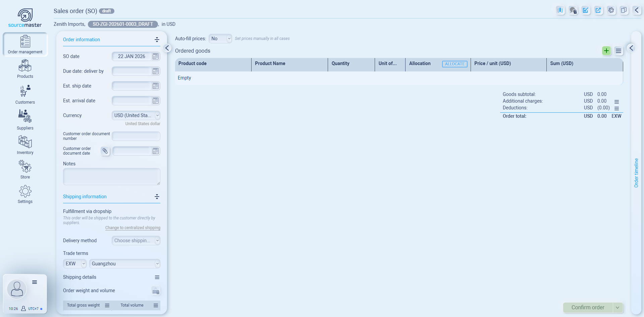This screenshot has width=644, height=317.
Task: Open the user profile hamburger menu
Action: coord(35,282)
